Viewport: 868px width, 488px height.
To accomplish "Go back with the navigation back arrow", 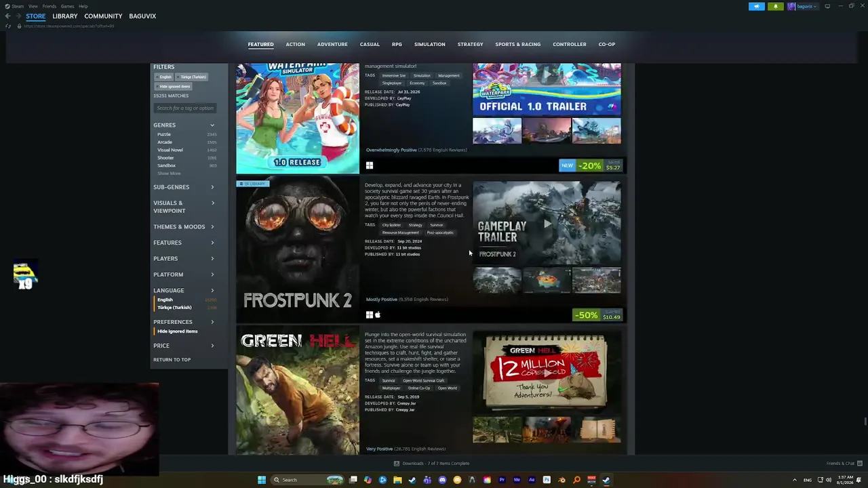I will tap(8, 16).
